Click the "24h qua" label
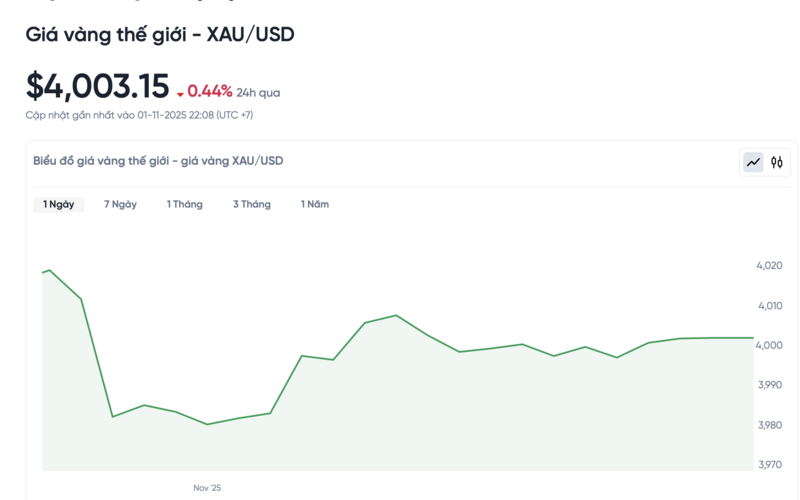The height and width of the screenshot is (500, 800). click(x=258, y=93)
